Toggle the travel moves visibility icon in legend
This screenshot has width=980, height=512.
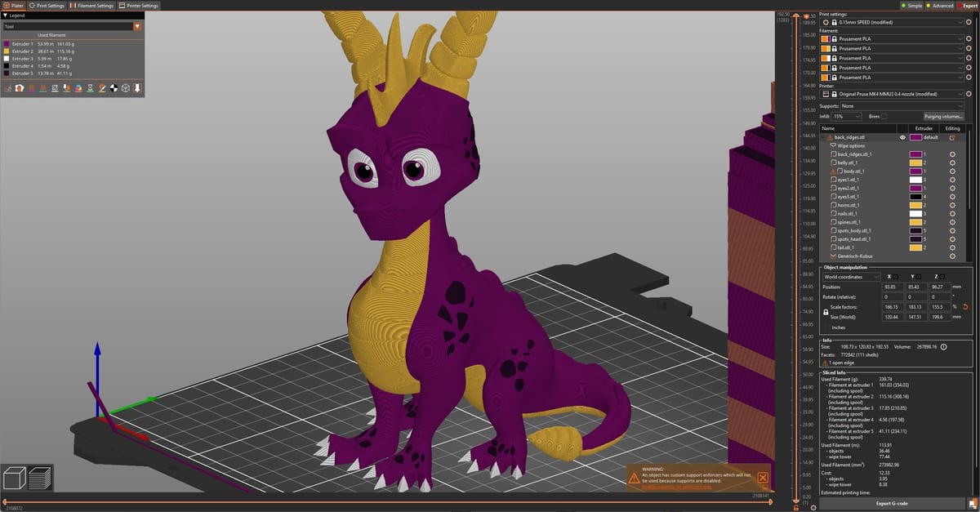pyautogui.click(x=8, y=87)
